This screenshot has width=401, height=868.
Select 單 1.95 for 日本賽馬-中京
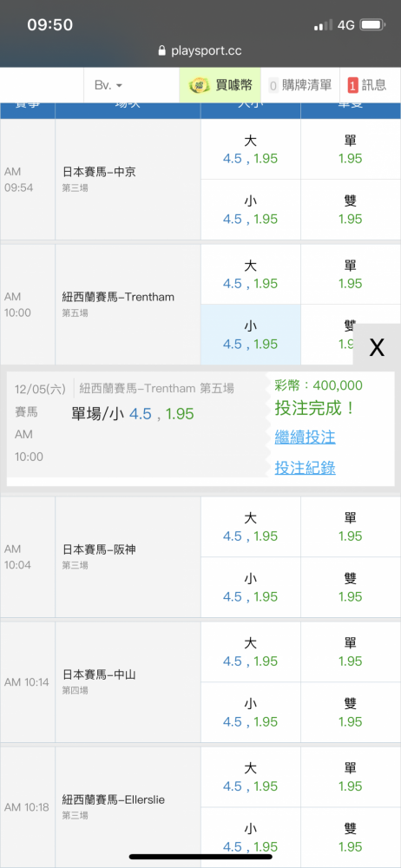pyautogui.click(x=351, y=149)
